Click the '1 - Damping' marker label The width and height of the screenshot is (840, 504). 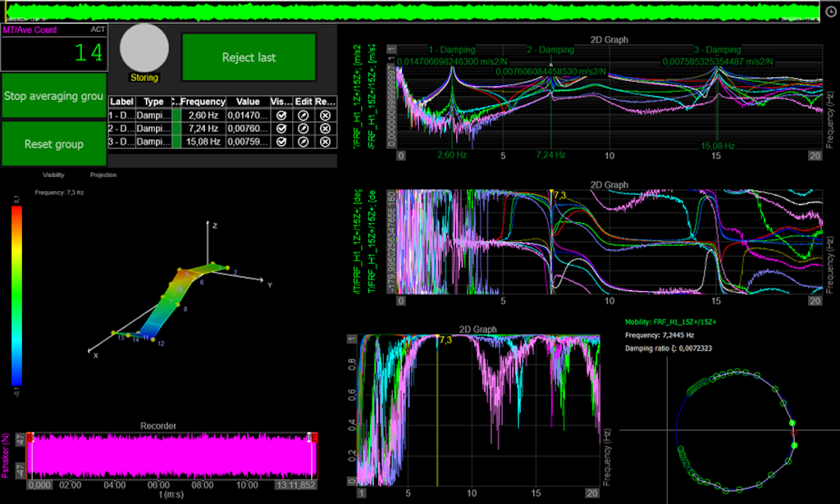[452, 50]
